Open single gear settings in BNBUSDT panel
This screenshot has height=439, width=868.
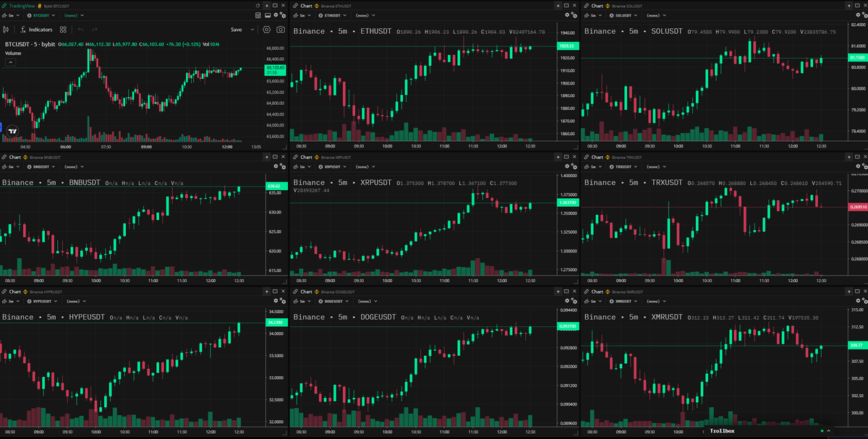click(x=275, y=166)
